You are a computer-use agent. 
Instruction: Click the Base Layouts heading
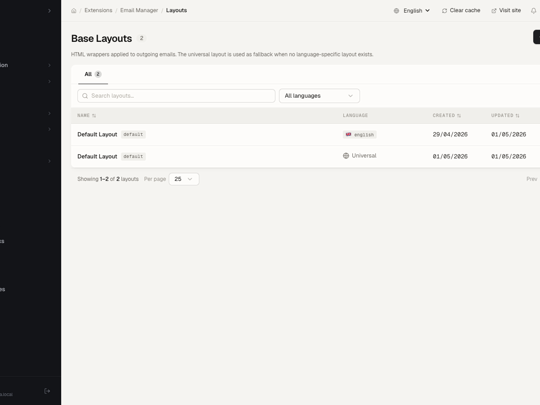(x=101, y=39)
